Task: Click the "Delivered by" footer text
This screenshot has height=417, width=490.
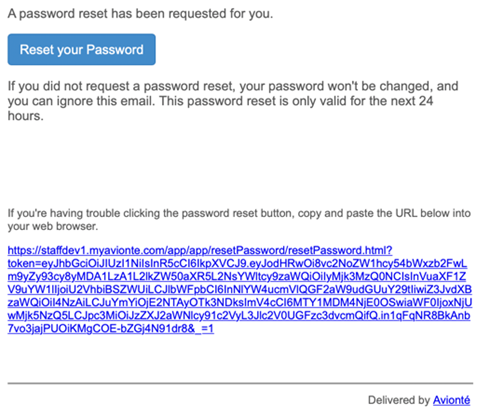Action: (x=399, y=400)
